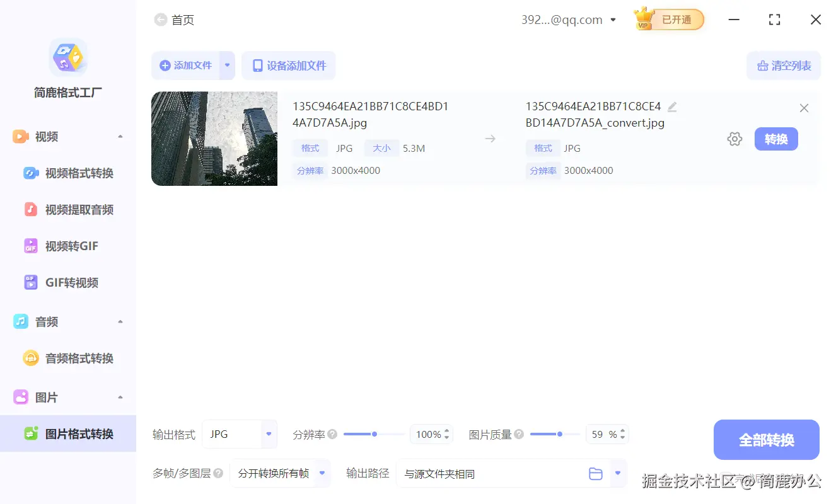836x504 pixels.
Task: Select 音频格式转换 in the sidebar
Action: point(68,358)
